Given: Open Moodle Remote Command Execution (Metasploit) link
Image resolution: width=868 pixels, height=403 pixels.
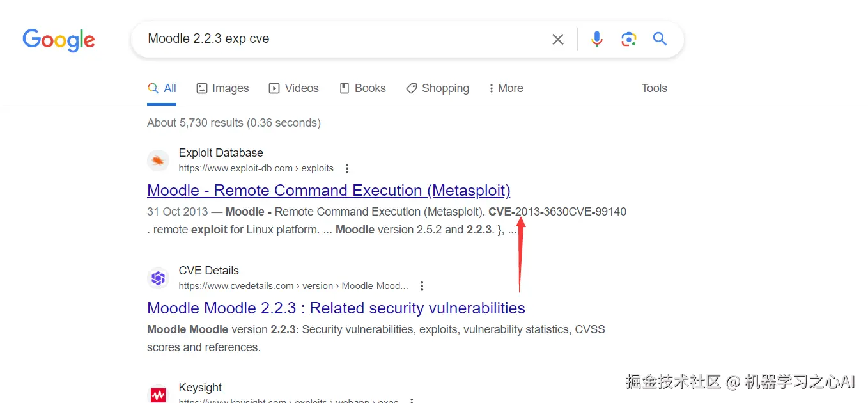Looking at the screenshot, I should pyautogui.click(x=329, y=191).
